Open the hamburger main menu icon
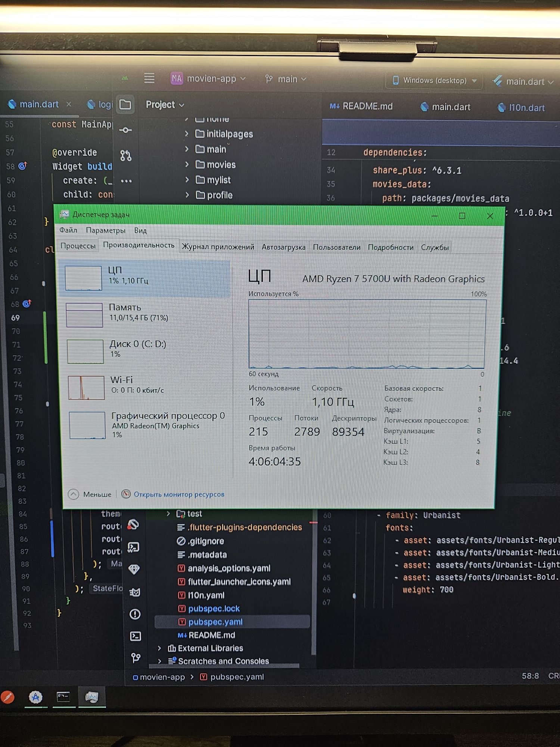Screen dimensions: 560x747 coord(149,78)
